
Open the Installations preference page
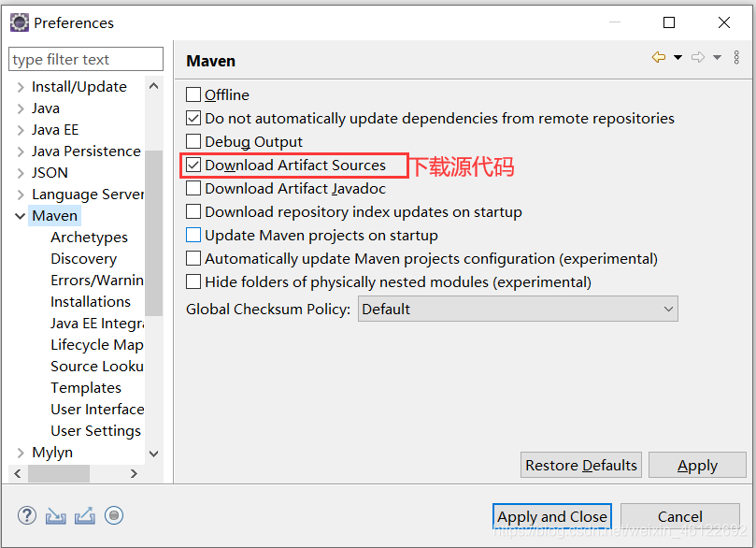(x=91, y=301)
